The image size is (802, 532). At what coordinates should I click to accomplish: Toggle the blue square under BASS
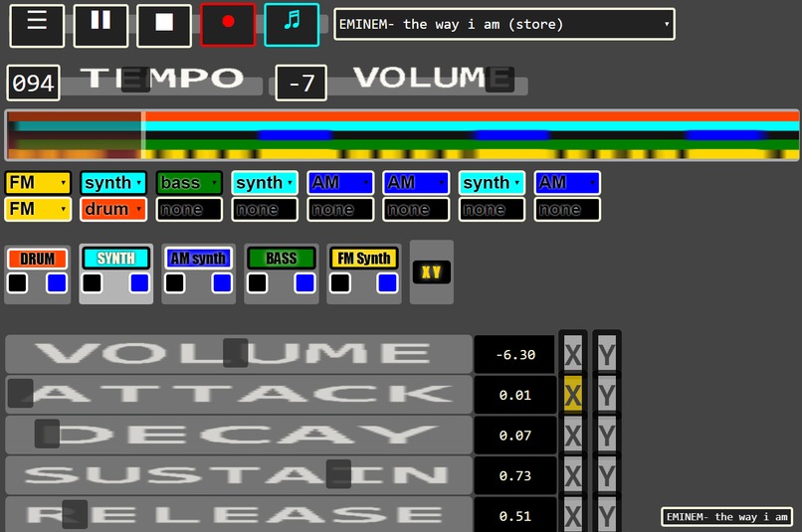click(x=304, y=283)
